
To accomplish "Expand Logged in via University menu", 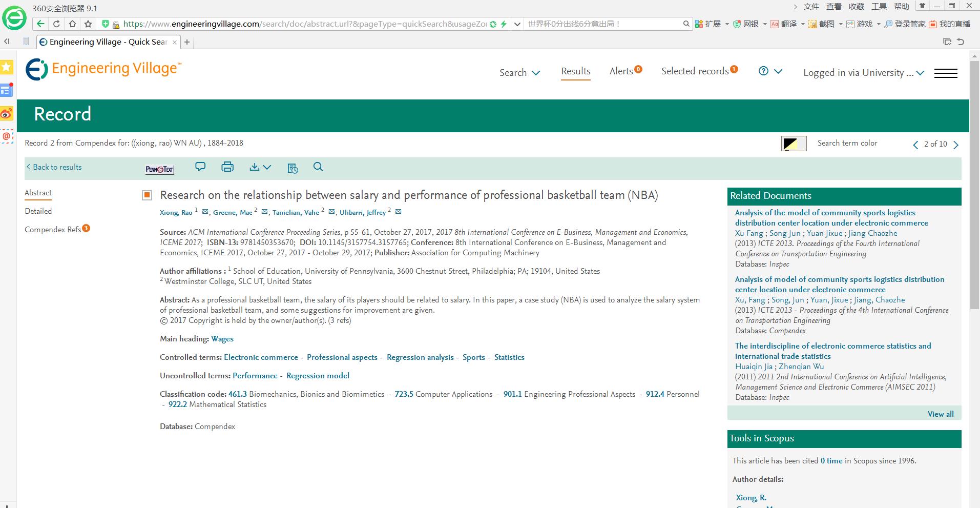I will 863,73.
